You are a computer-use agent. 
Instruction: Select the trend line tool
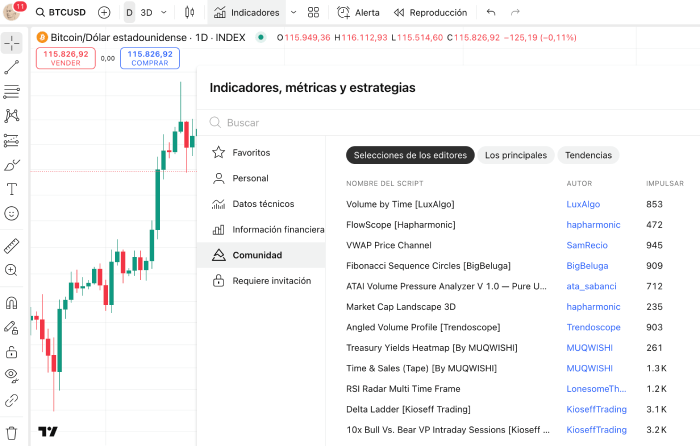click(12, 67)
